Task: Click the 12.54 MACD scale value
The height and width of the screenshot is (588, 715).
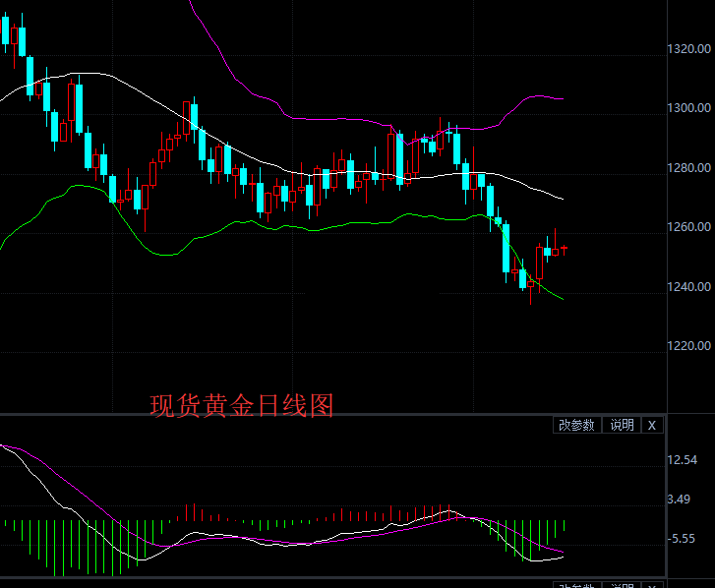Action: click(x=683, y=460)
